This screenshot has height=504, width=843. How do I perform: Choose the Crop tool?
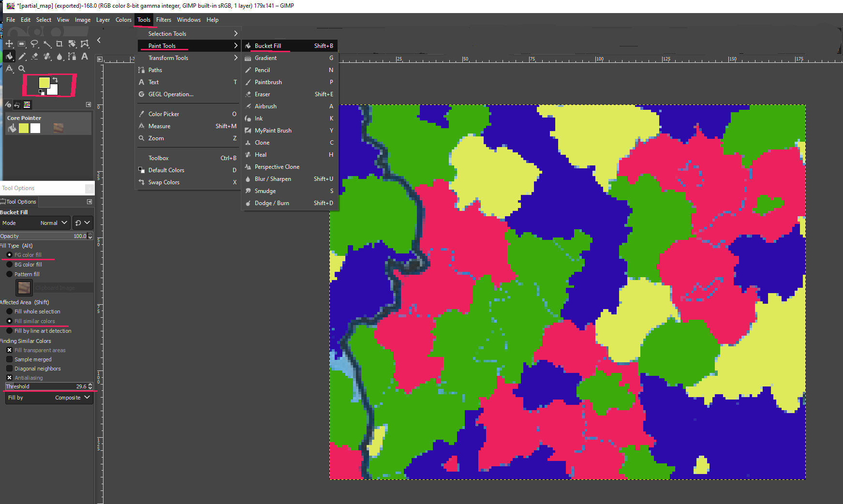click(59, 44)
